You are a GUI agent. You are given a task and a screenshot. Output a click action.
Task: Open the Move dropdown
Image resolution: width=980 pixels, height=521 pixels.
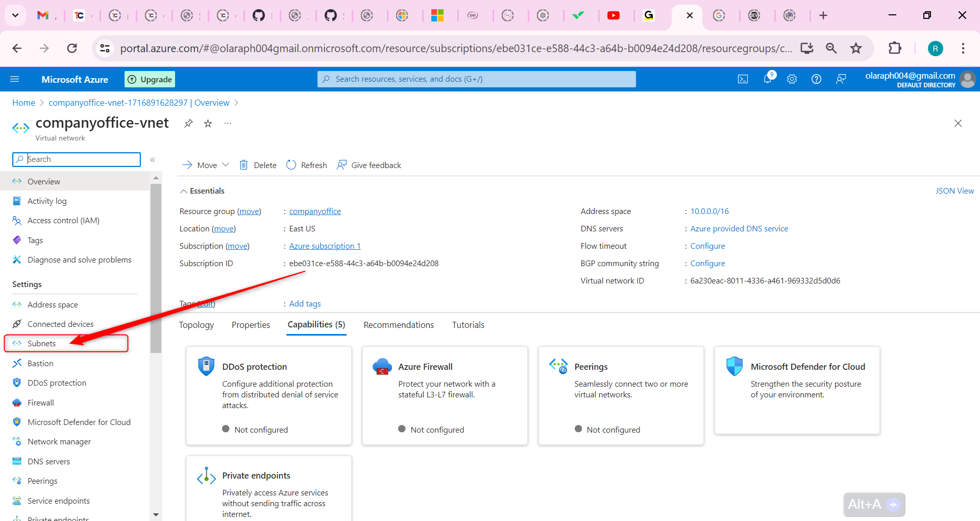point(206,165)
